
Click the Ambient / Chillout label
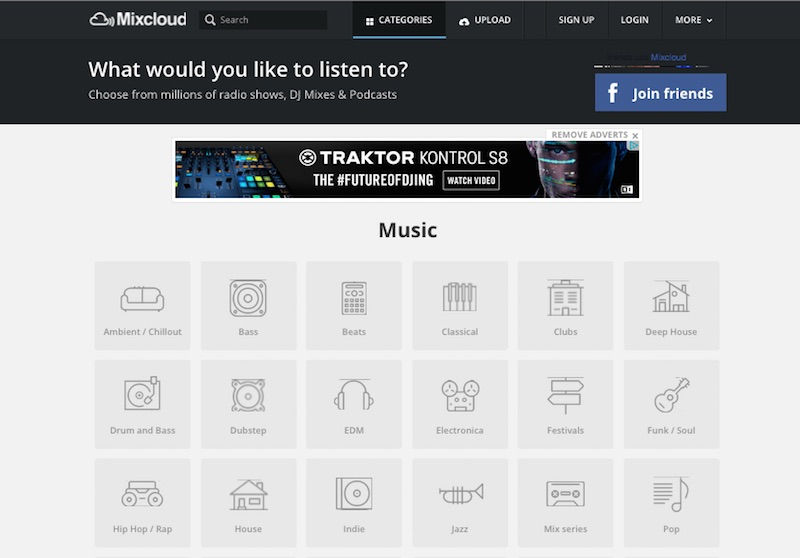(x=142, y=332)
